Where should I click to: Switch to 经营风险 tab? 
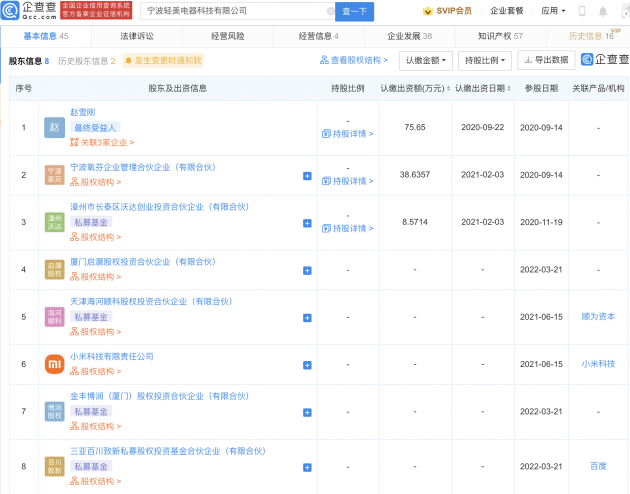pos(228,36)
